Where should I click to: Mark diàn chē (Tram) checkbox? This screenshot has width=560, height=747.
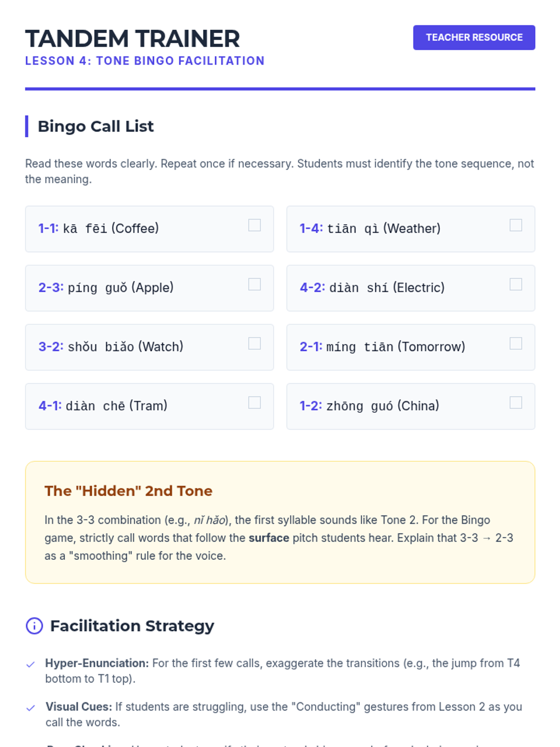[254, 403]
